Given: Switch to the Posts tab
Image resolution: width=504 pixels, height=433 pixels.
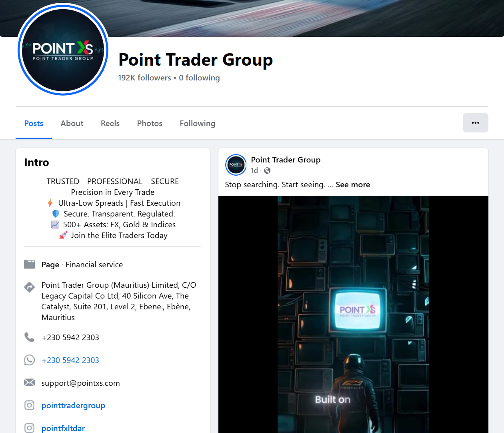Looking at the screenshot, I should (34, 123).
